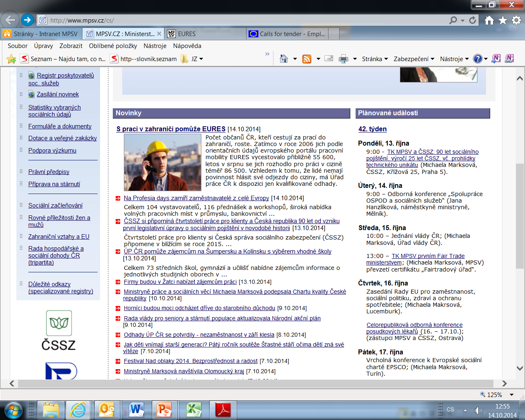Open Seznam favorites bar shortcut

[x=64, y=59]
